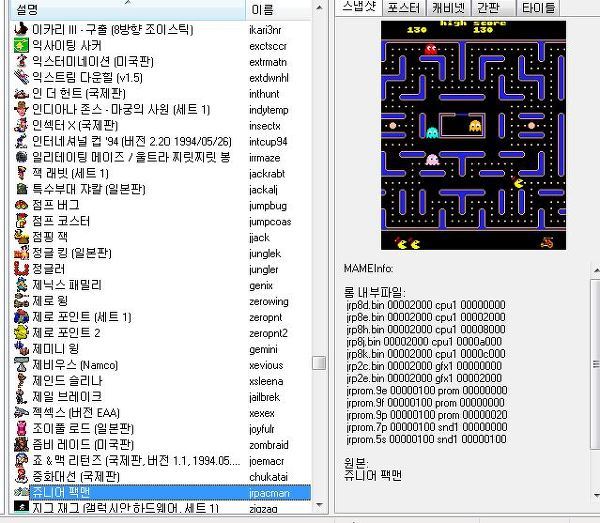Open the 포스터 tab
The image size is (600, 523).
[x=404, y=7]
